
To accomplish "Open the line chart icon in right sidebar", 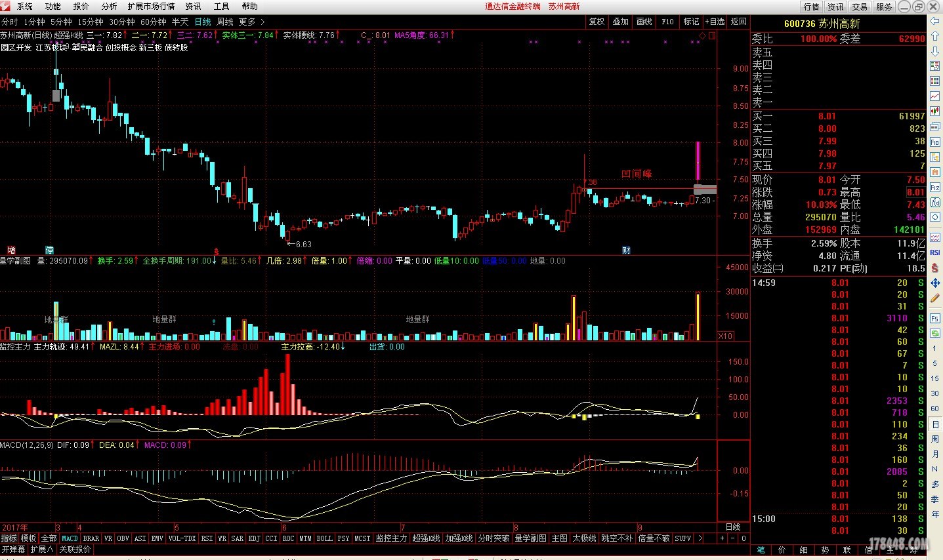I will (935, 96).
